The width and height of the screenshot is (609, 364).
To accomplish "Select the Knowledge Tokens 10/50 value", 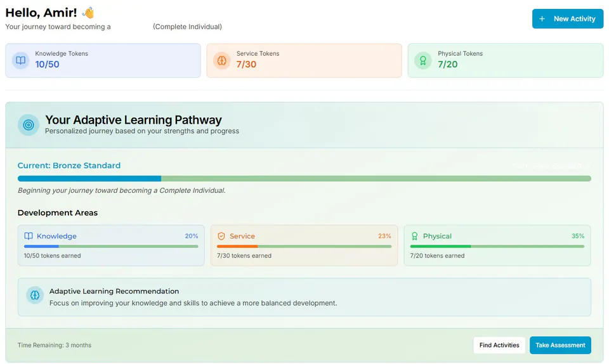I will [x=48, y=65].
